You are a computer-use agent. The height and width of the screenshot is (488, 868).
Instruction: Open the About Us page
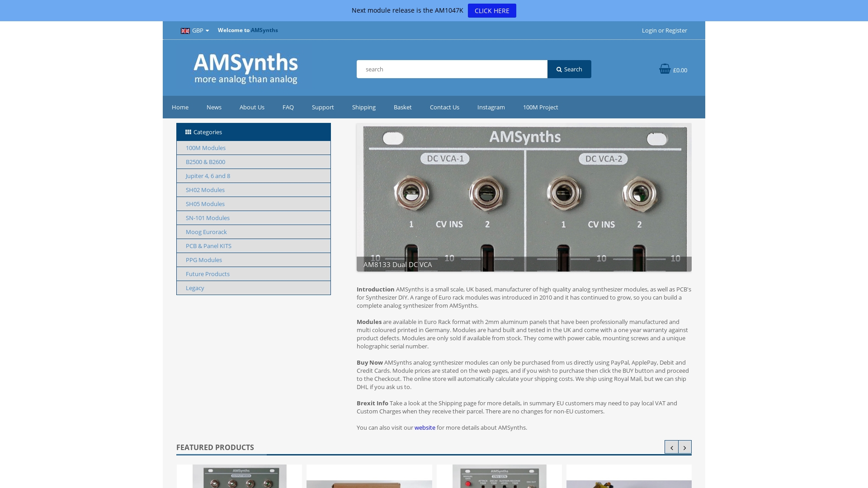click(252, 107)
